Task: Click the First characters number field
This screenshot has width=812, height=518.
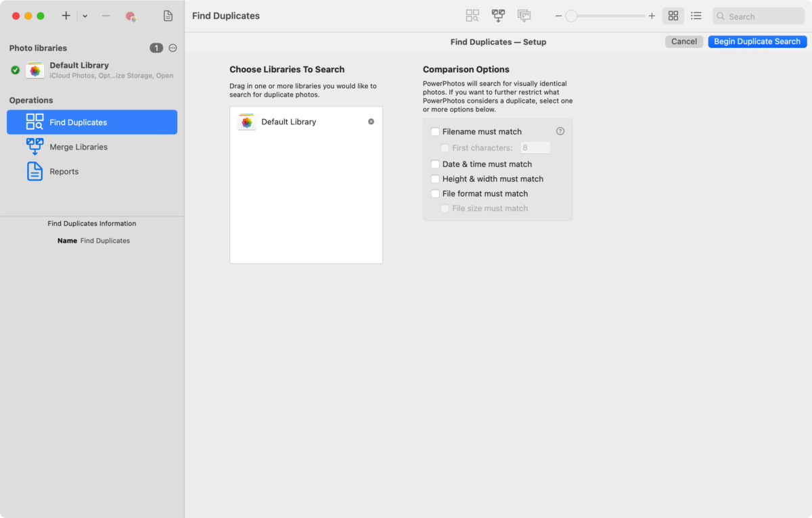Action: tap(535, 147)
